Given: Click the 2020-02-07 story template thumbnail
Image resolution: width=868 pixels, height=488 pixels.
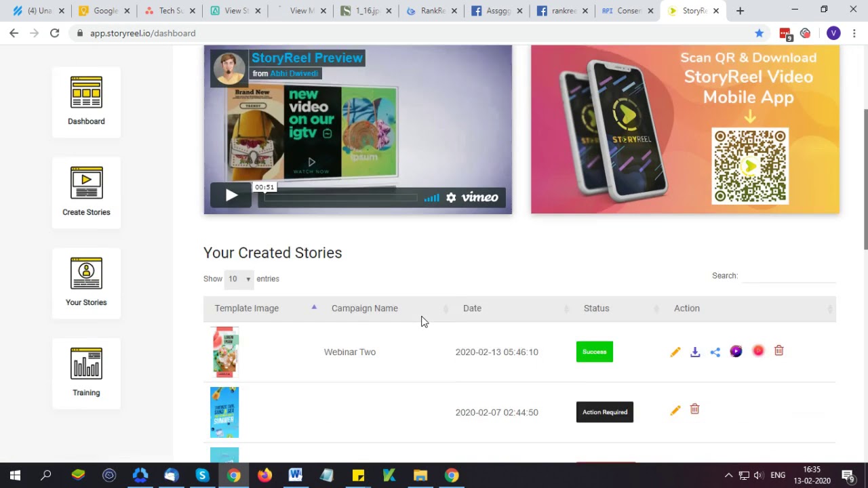Looking at the screenshot, I should (224, 412).
